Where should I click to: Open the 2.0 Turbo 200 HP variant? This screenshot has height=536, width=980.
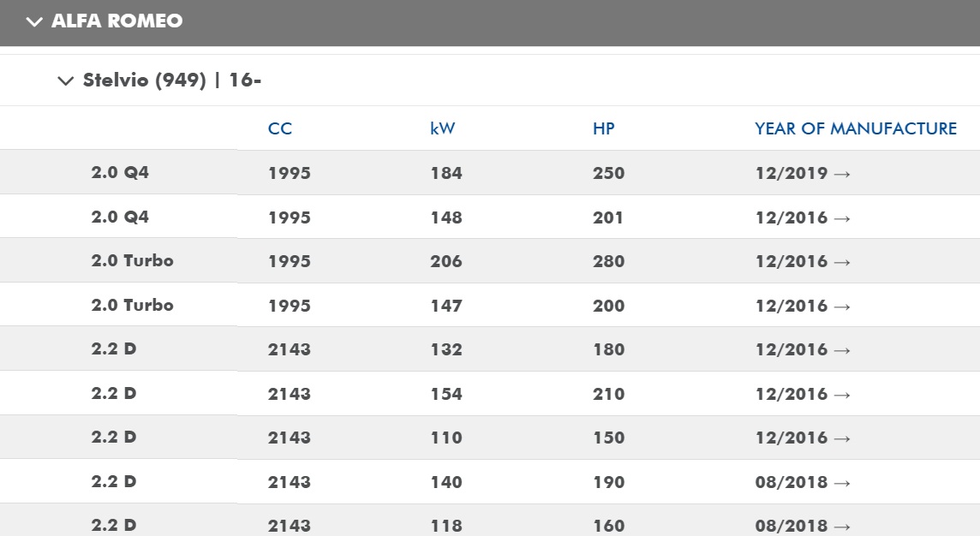[133, 306]
